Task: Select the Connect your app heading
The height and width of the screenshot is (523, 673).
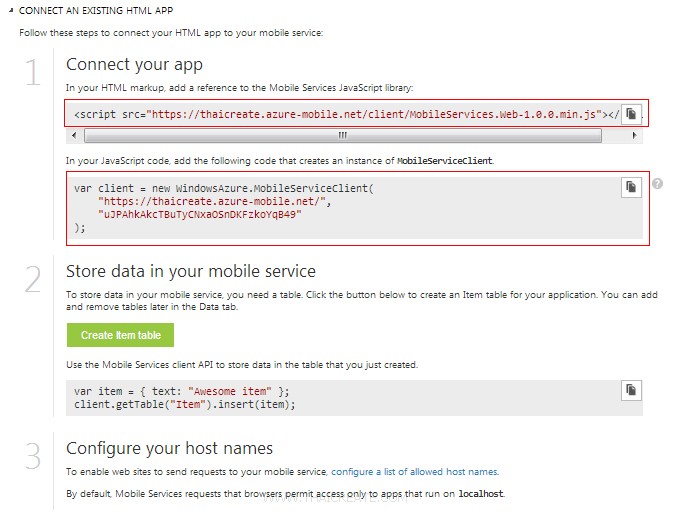Action: (134, 65)
